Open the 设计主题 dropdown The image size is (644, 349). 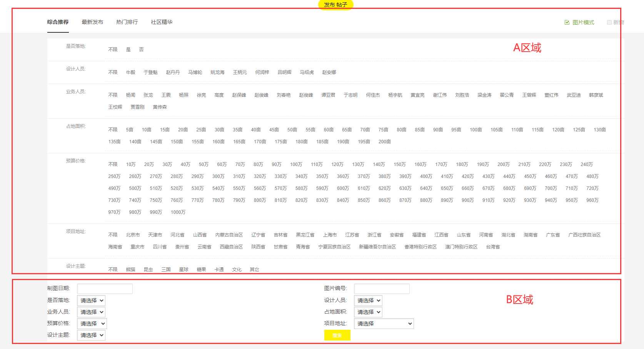click(91, 335)
